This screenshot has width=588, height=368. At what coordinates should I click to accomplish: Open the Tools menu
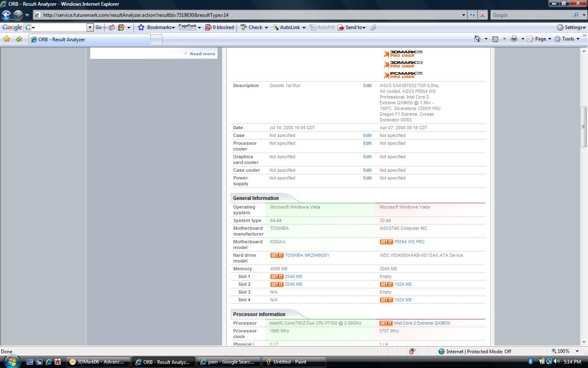pos(567,39)
